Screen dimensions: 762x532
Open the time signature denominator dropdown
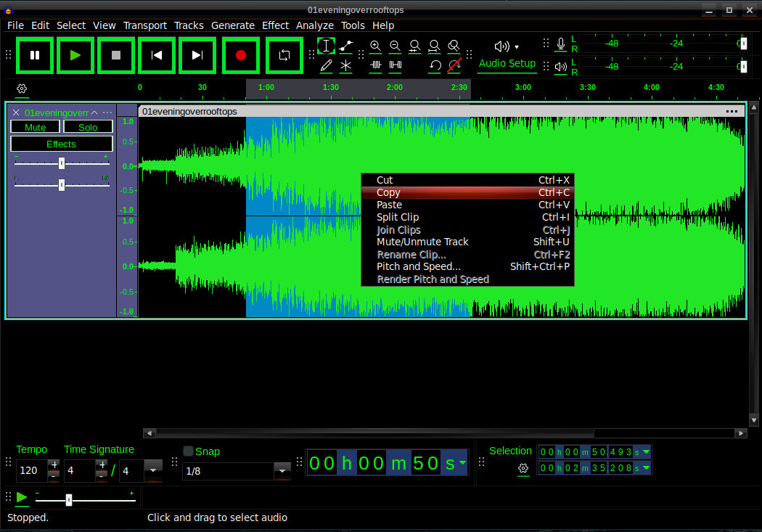click(153, 470)
